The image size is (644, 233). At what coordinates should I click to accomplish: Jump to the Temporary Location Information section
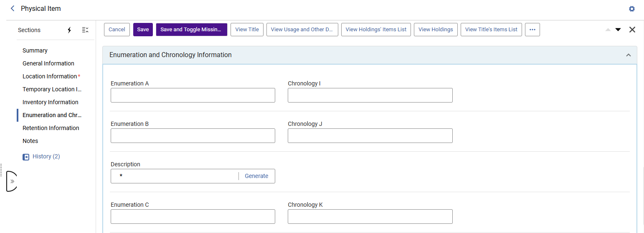[52, 89]
